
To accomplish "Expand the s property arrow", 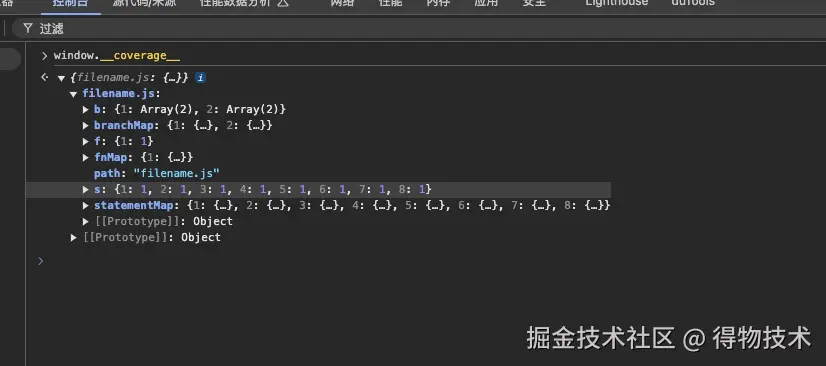I will (x=86, y=189).
